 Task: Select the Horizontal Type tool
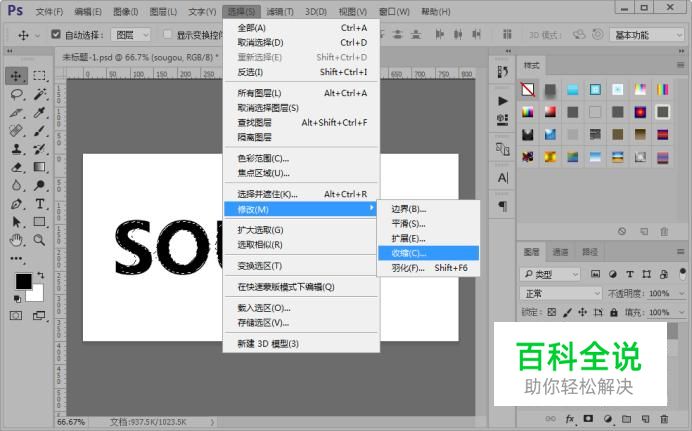click(39, 204)
